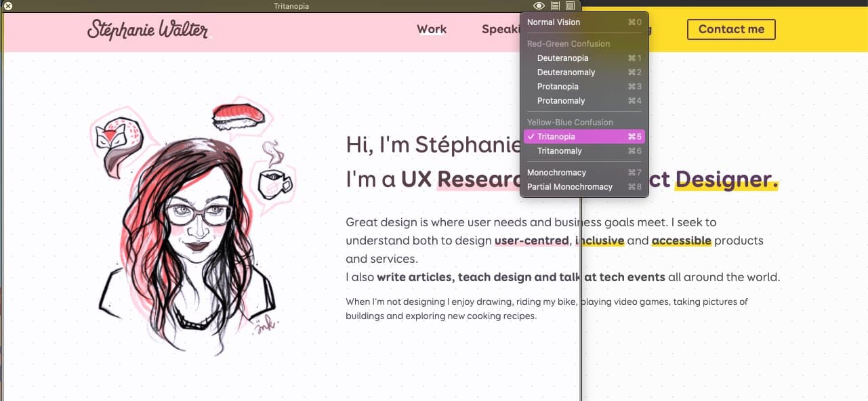The width and height of the screenshot is (868, 401).
Task: Click the split-view list icon in title bar
Action: [555, 6]
